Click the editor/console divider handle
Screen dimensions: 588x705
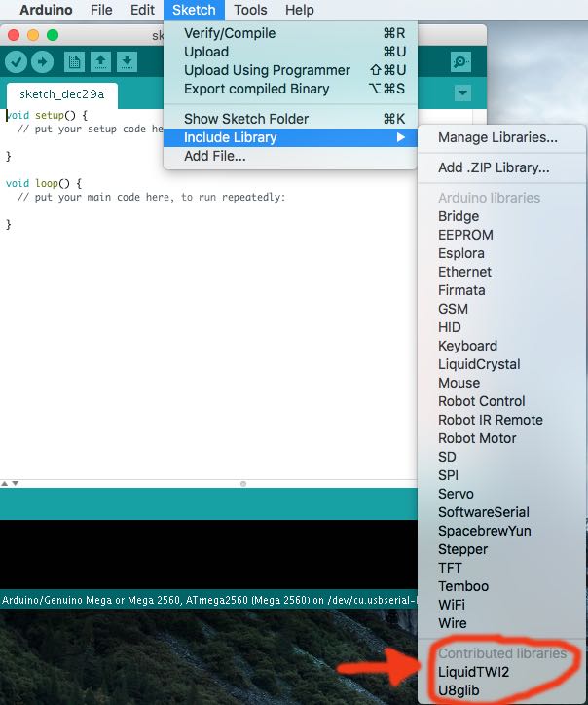(243, 483)
